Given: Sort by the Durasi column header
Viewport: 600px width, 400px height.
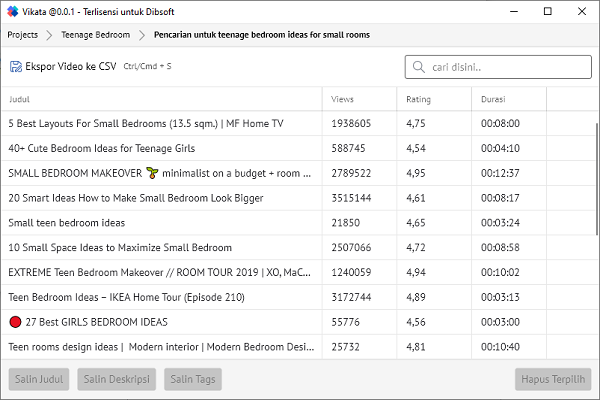Looking at the screenshot, I should pos(493,100).
